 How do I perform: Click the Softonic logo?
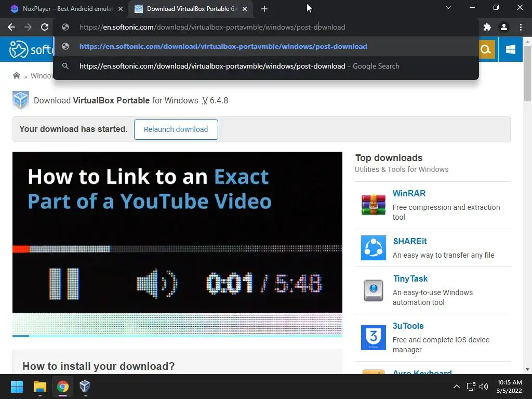[x=31, y=49]
